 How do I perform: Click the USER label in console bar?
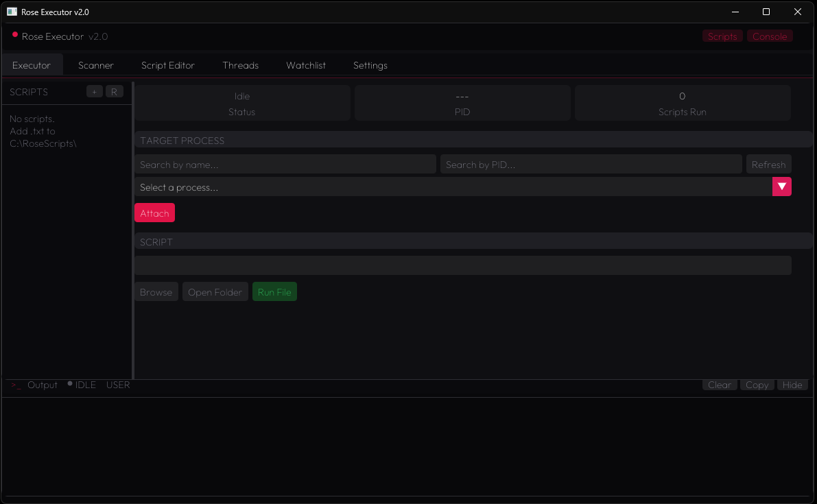click(118, 385)
